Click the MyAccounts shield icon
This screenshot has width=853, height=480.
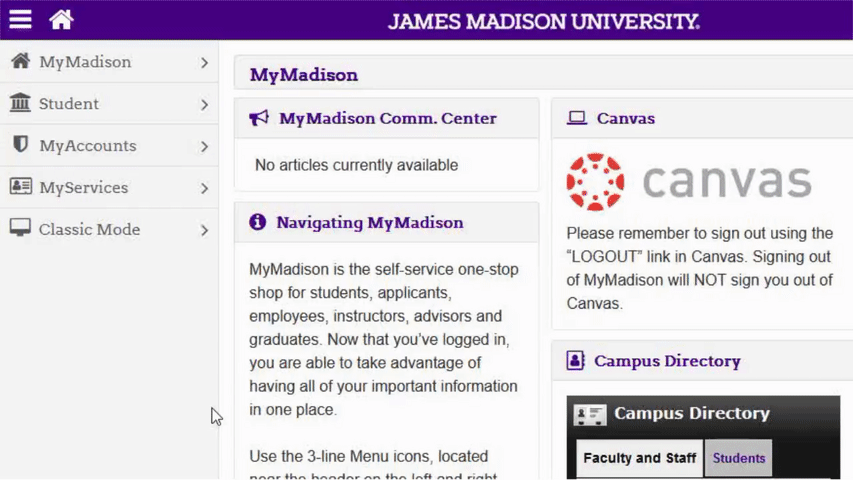point(21,144)
